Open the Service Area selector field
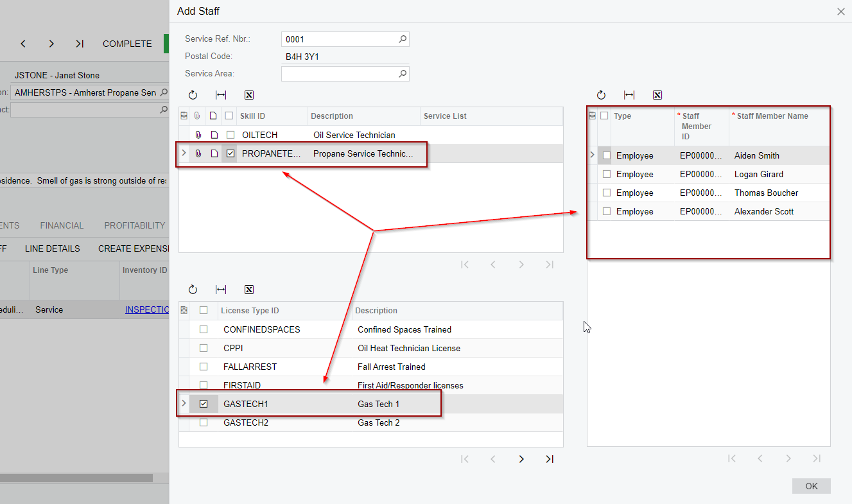852x504 pixels. point(340,74)
